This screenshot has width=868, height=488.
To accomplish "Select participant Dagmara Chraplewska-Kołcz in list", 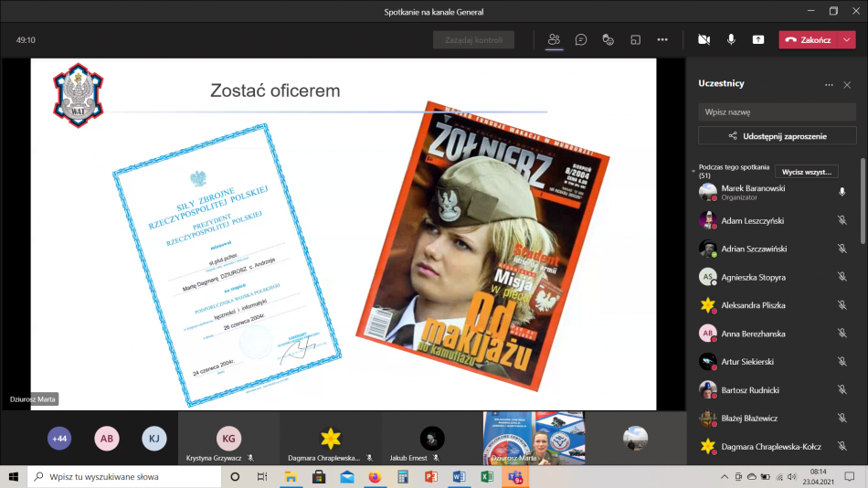I will [772, 447].
